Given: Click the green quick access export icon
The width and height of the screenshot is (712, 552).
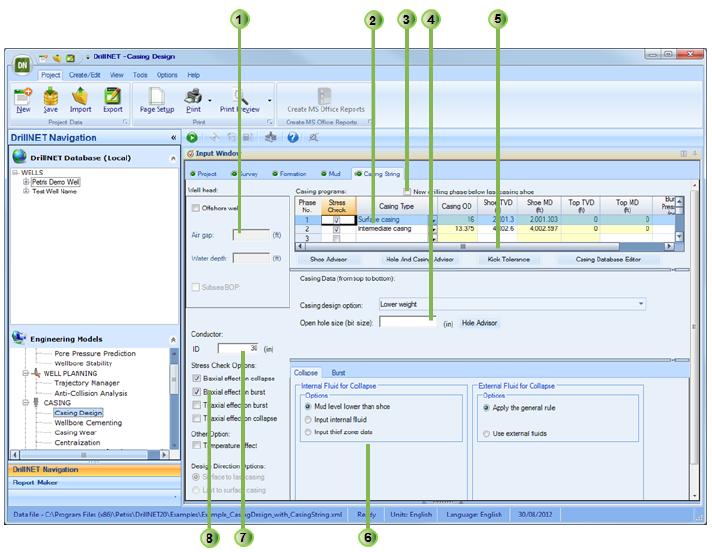Looking at the screenshot, I should click(70, 58).
